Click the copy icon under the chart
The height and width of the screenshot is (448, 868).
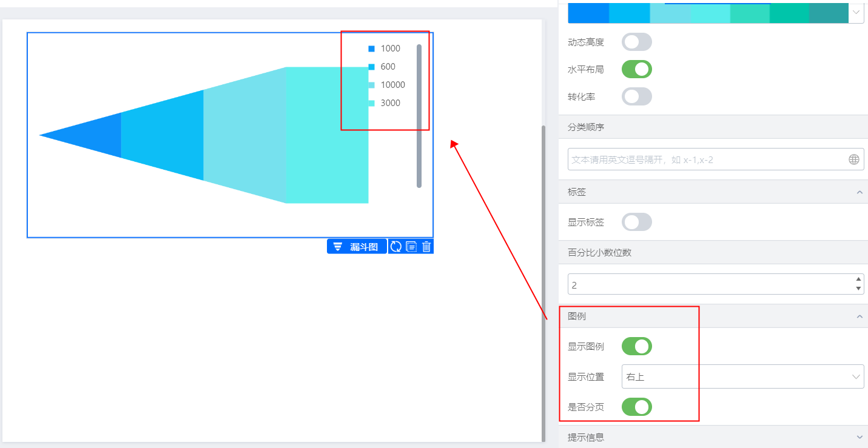pyautogui.click(x=411, y=247)
